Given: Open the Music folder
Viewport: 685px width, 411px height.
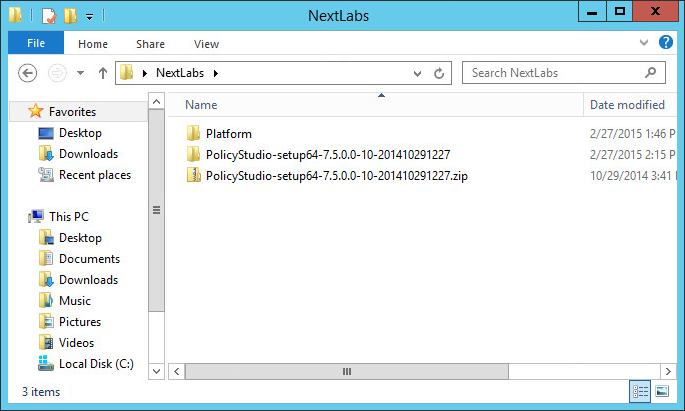Looking at the screenshot, I should [75, 300].
